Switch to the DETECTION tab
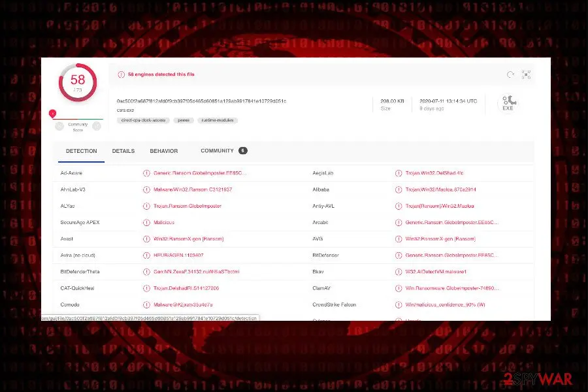The image size is (588, 392). pos(82,151)
